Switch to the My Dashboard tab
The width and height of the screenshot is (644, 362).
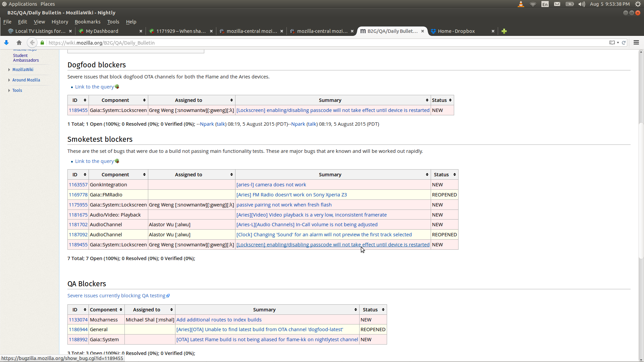102,31
